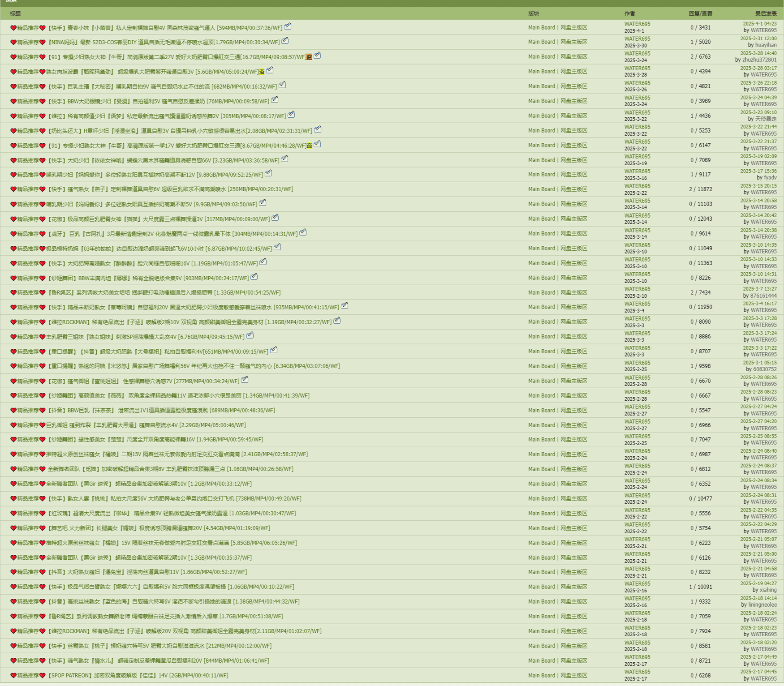784x686 pixels.
Task: Open last poster zhuzhu372801's profile
Action: [759, 60]
